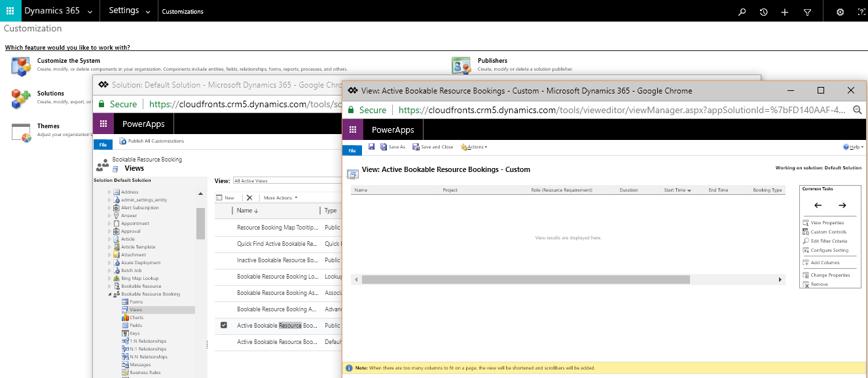Screen dimensions: 868x378
Task: Click Add Columns in Common Tasks
Action: 821,263
